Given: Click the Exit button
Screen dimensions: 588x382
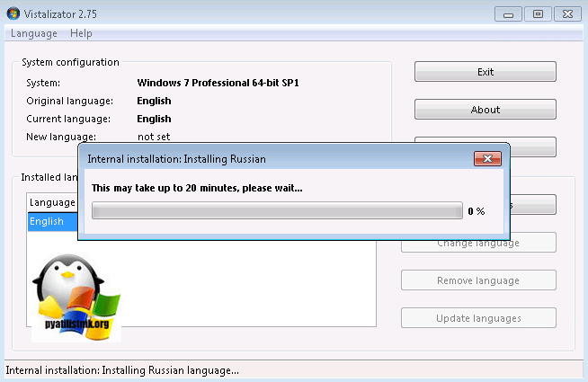Looking at the screenshot, I should (x=486, y=72).
